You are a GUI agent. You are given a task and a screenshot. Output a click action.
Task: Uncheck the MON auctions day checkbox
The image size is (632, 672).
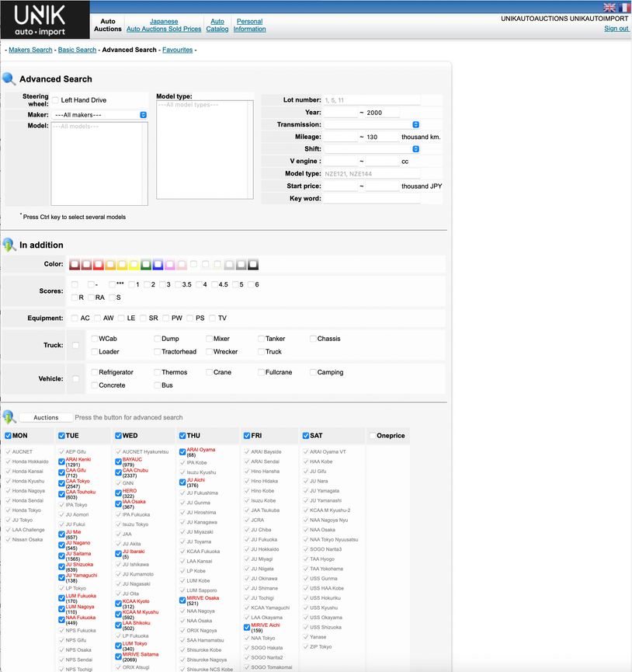(8, 436)
